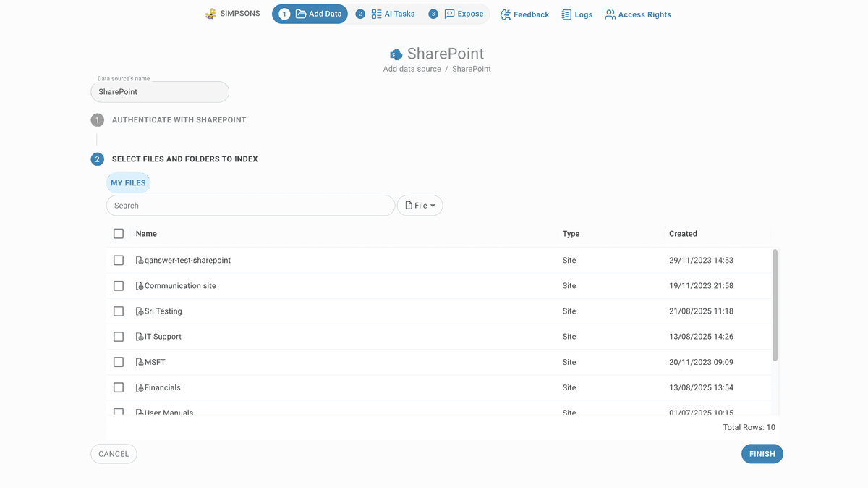Check the Financials row checkbox
This screenshot has width=868, height=488.
(x=119, y=387)
